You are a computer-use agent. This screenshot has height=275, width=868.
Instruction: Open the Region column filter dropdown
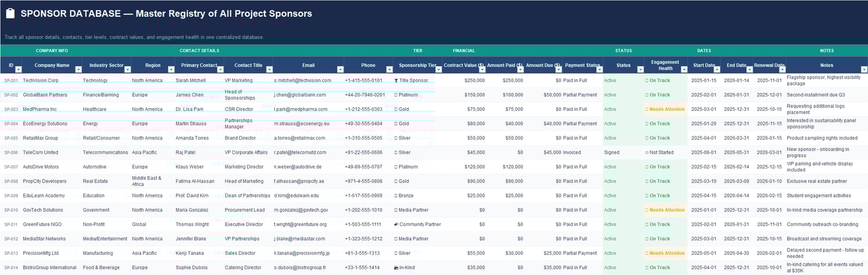(x=171, y=69)
